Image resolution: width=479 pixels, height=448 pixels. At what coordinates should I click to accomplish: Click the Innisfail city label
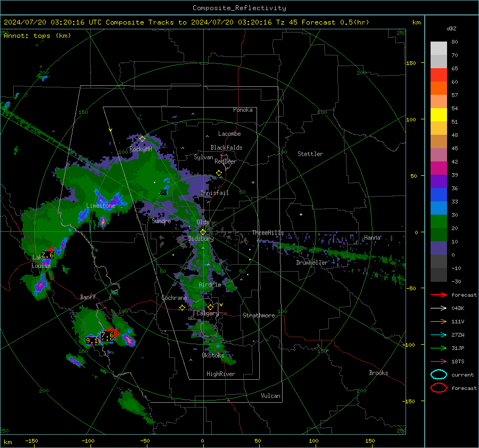214,193
